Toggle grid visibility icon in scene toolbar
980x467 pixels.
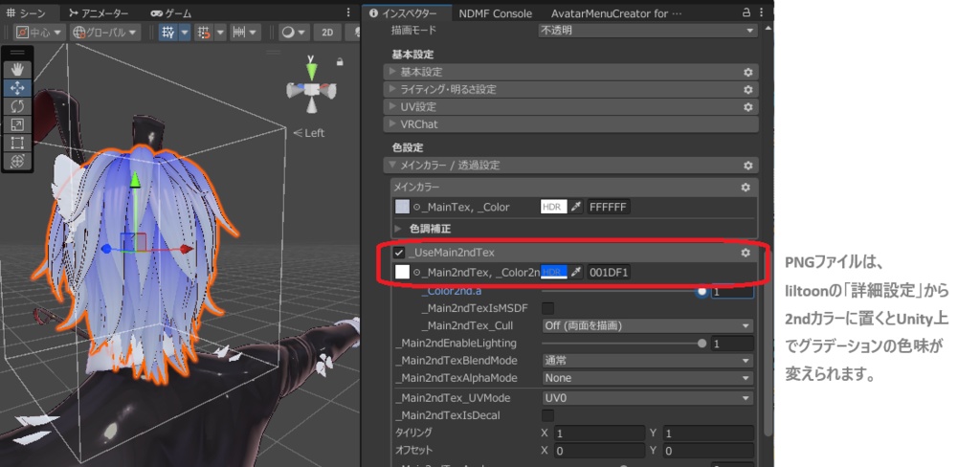(x=167, y=33)
